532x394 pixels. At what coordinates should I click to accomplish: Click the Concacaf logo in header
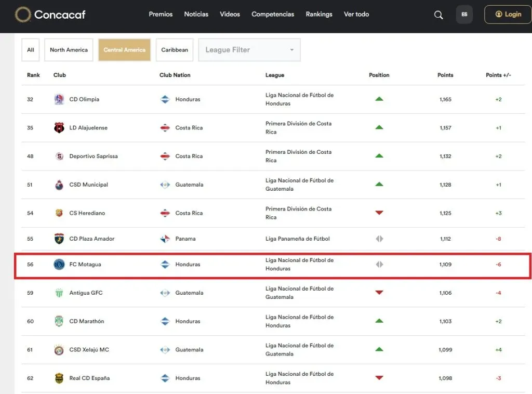pyautogui.click(x=50, y=15)
